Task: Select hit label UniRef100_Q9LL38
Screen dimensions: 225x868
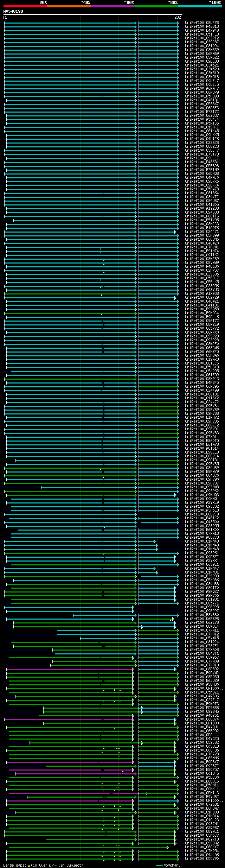Action: point(202,61)
